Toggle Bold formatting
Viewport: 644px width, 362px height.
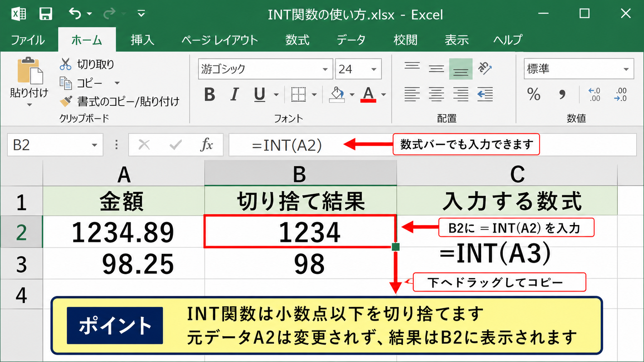tap(210, 94)
